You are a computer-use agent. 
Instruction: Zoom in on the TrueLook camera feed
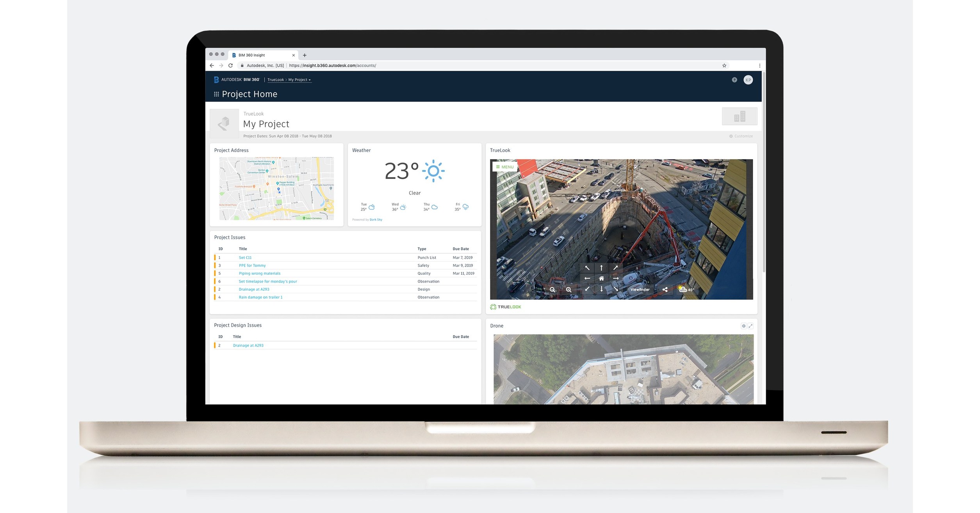coord(568,290)
